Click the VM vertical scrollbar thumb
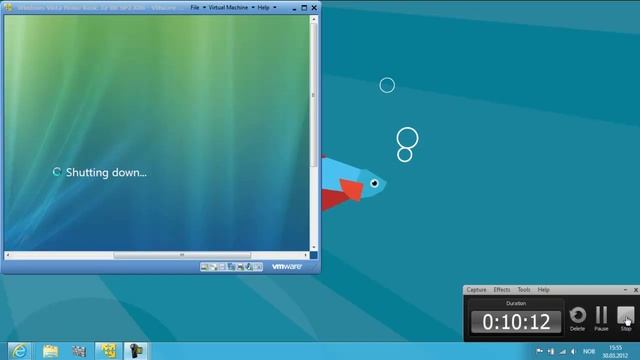This screenshot has width=640, height=360. click(313, 95)
